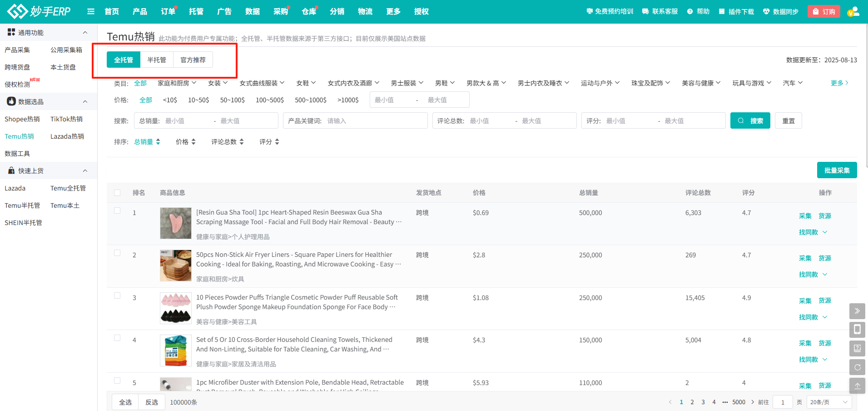Image resolution: width=868 pixels, height=411 pixels.
Task: Open 联系客服 chat
Action: pos(660,11)
